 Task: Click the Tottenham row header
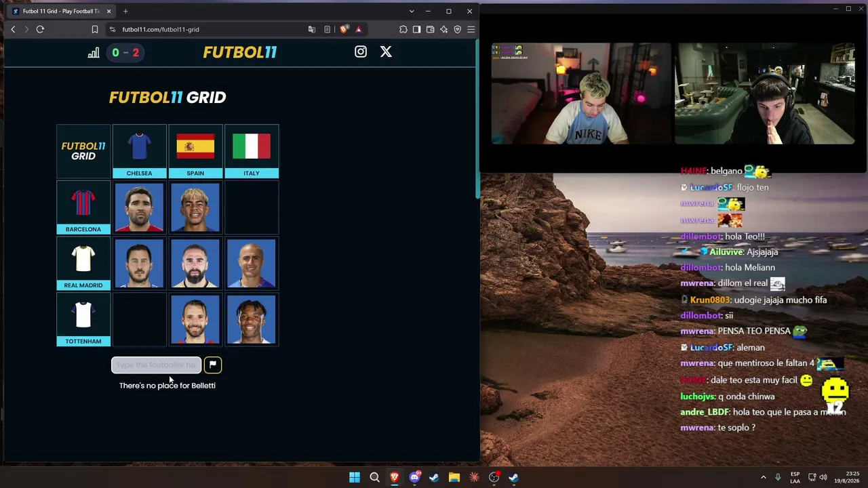pos(83,320)
